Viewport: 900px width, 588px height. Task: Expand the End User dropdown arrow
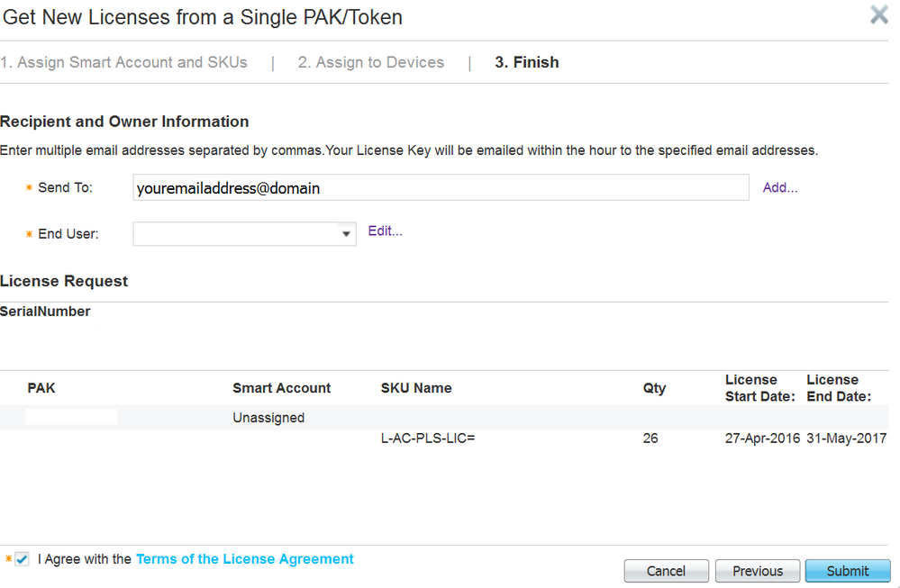click(x=347, y=234)
